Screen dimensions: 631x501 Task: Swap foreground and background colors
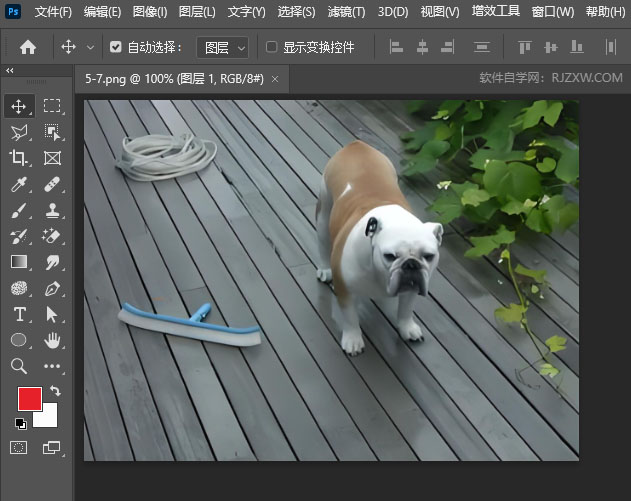click(x=56, y=390)
